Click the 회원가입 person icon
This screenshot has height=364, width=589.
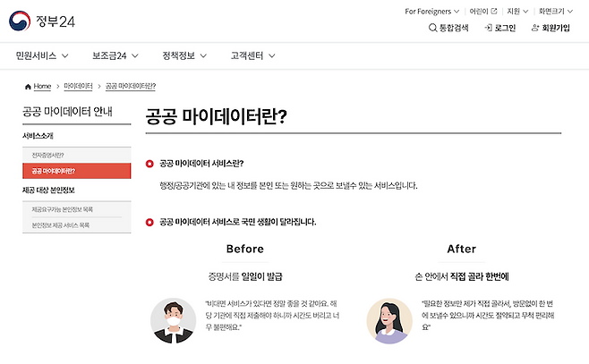coord(535,28)
